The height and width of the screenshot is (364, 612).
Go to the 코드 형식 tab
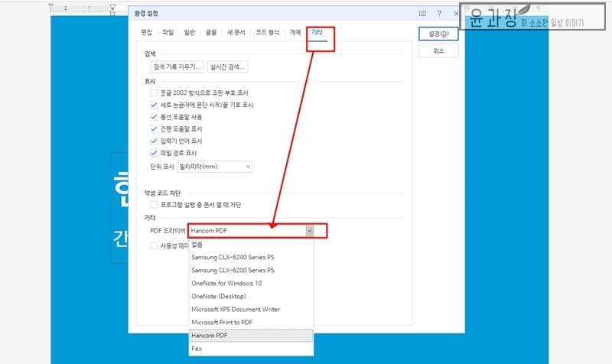click(267, 32)
